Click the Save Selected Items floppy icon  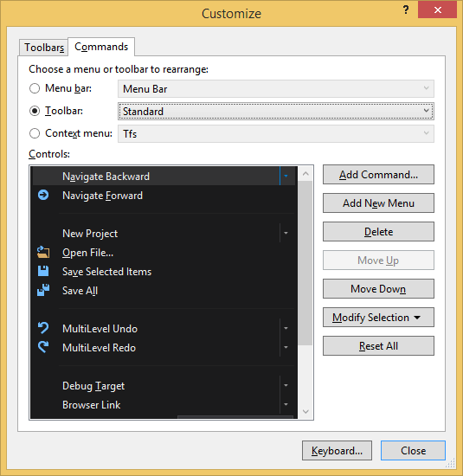(x=43, y=272)
